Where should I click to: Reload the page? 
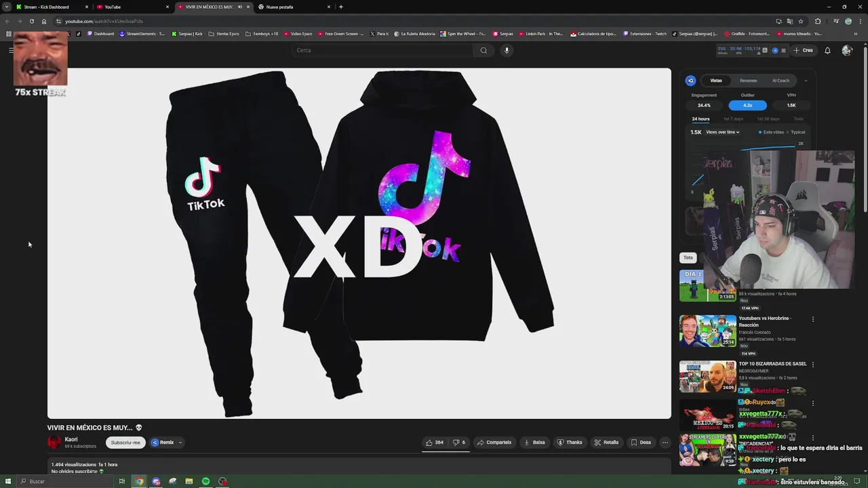(x=31, y=21)
